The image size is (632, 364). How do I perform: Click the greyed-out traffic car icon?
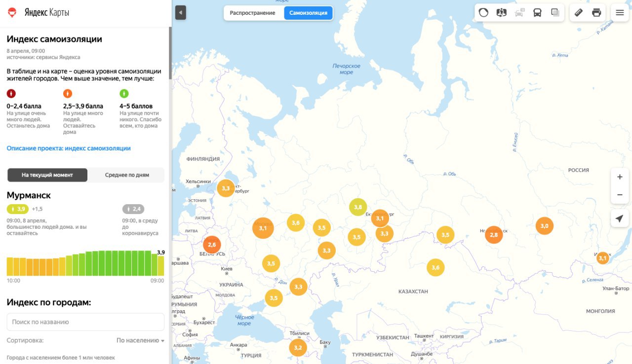coord(519,13)
